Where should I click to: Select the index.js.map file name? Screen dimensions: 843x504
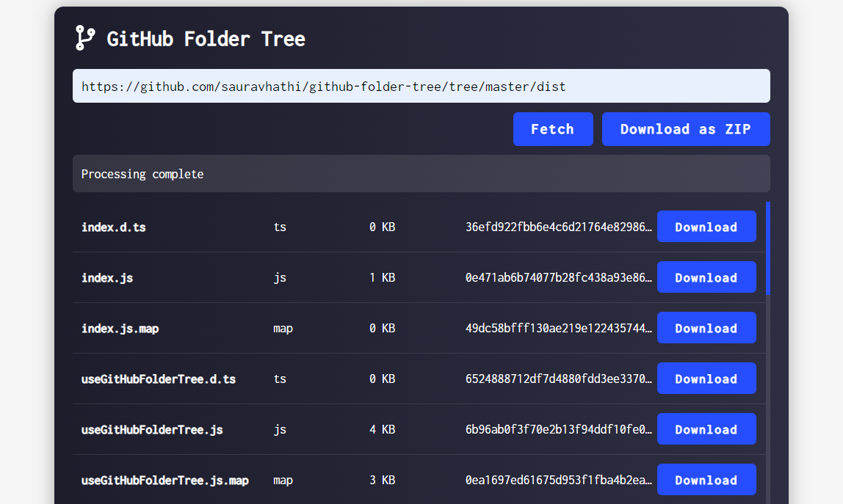120,329
